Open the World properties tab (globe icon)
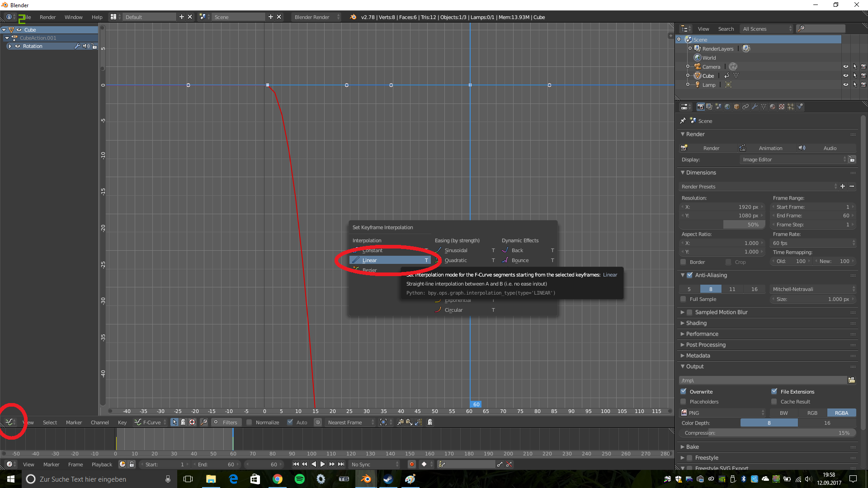Image resolution: width=868 pixels, height=488 pixels. point(727,107)
